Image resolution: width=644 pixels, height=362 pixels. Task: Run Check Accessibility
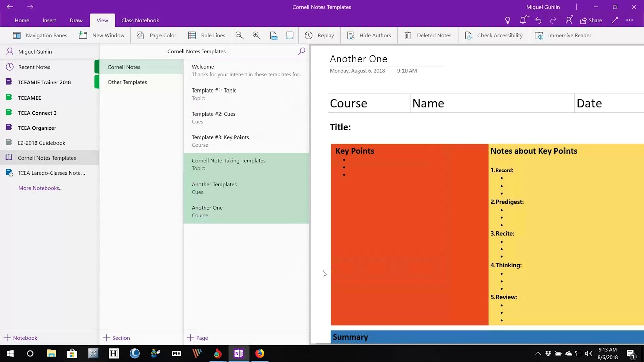click(493, 35)
